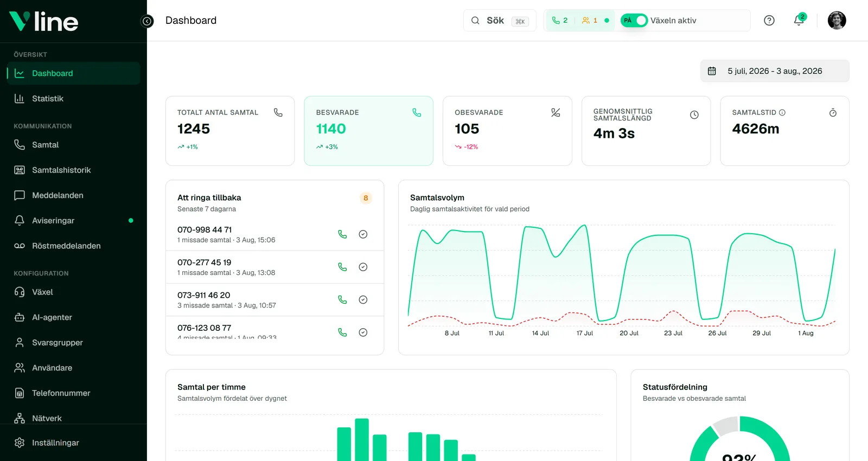Click the Sök search field
This screenshot has width=868, height=461.
[x=500, y=21]
